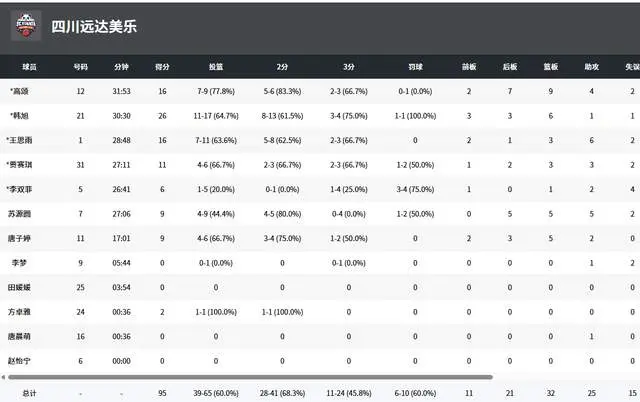Select the 投篮 column header
The width and height of the screenshot is (640, 402).
[x=216, y=66]
